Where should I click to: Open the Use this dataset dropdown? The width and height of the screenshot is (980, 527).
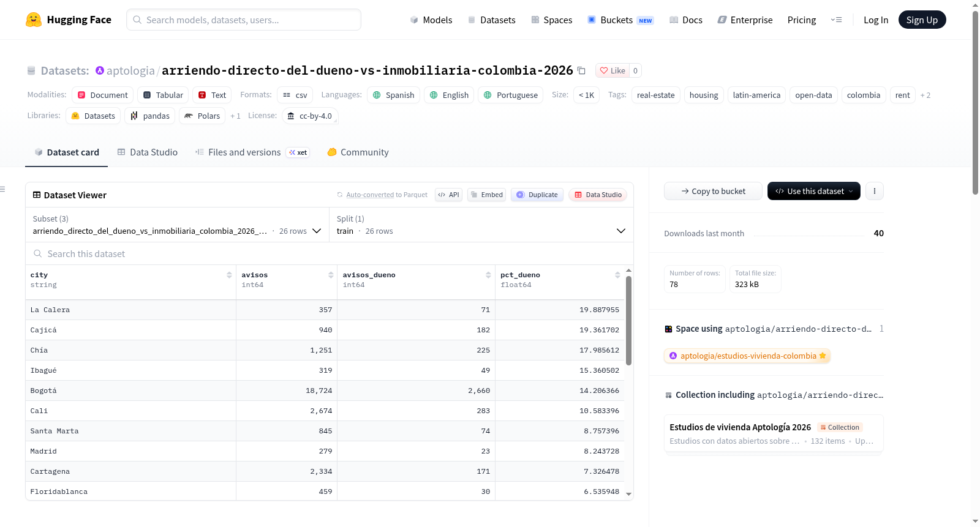point(814,191)
